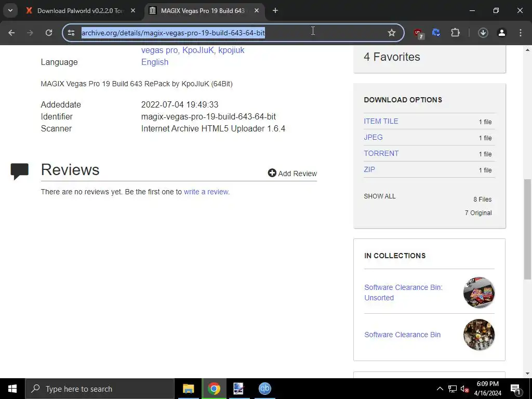Open the Chrome profile icon
532x399 pixels.
tap(501, 33)
